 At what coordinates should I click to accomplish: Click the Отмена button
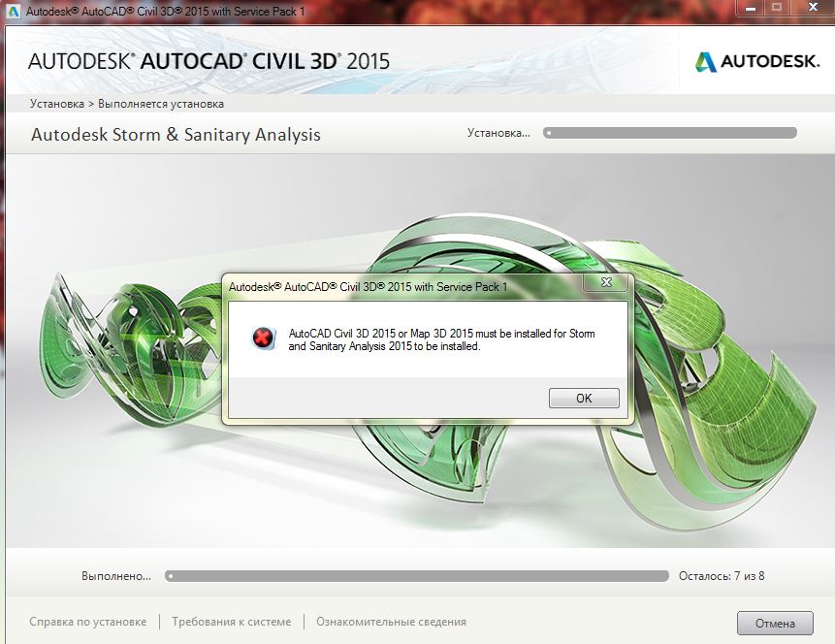tap(775, 624)
